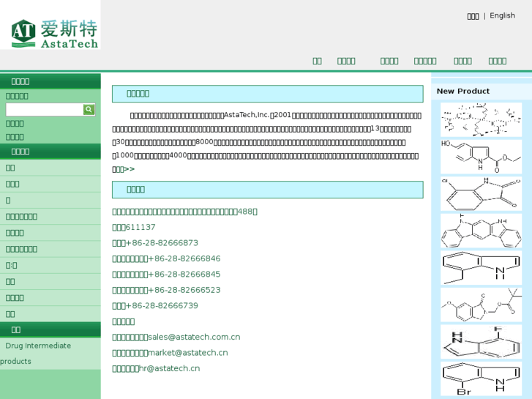Click the New Product heading

coord(462,91)
